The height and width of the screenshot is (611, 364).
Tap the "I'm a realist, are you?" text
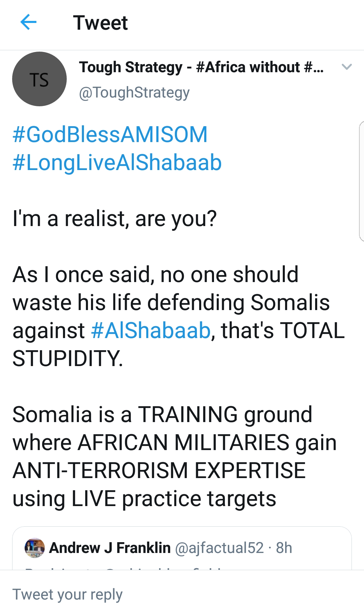[115, 219]
